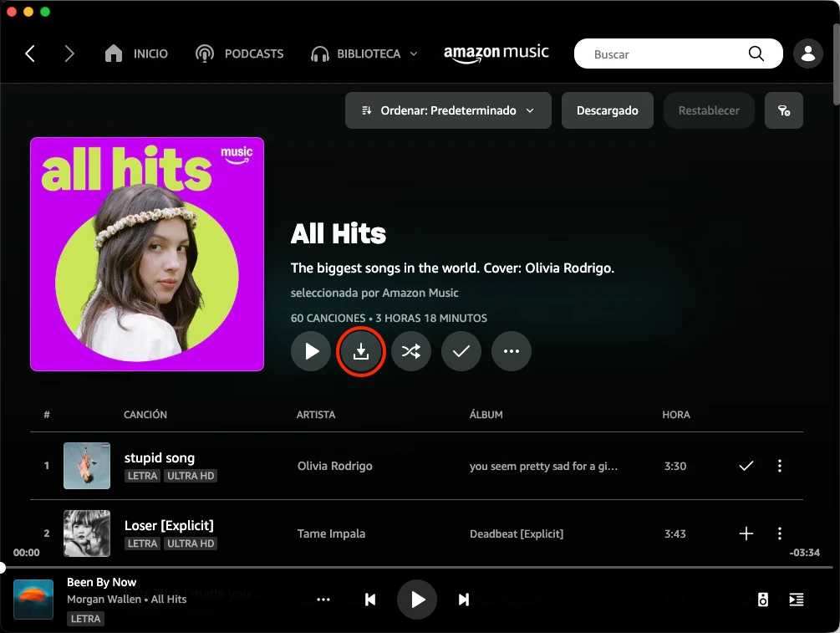Sort by the ARTISTA column header

(316, 415)
